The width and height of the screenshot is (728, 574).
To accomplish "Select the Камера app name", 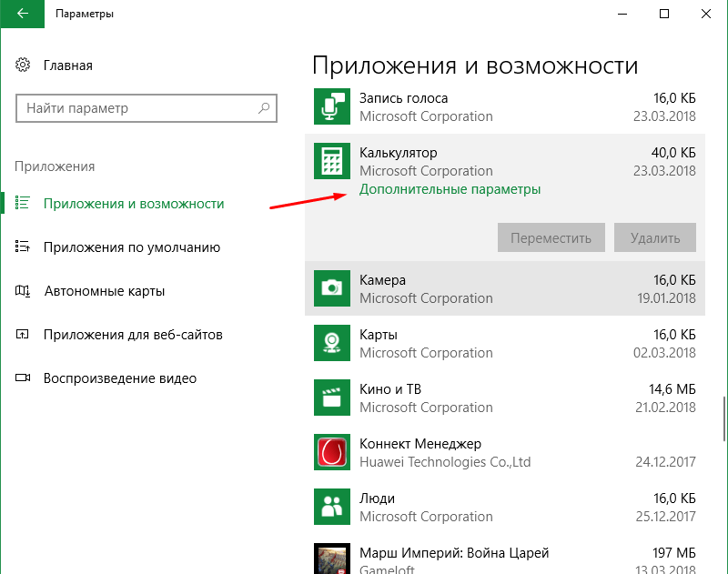I will pos(382,280).
